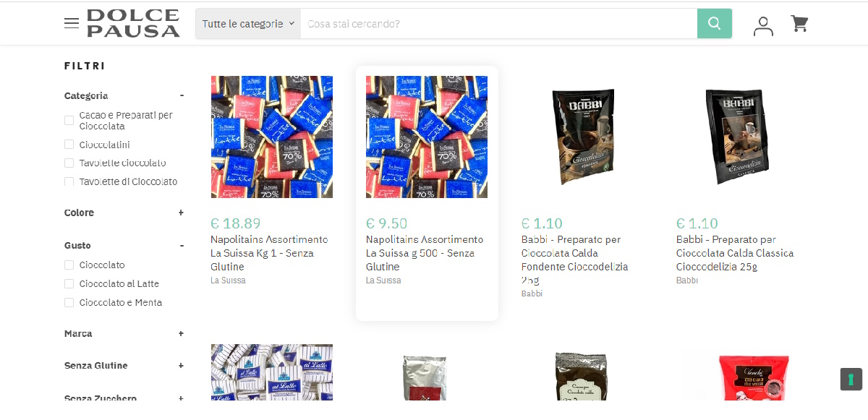Open the user account icon
The height and width of the screenshot is (420, 868).
click(763, 25)
